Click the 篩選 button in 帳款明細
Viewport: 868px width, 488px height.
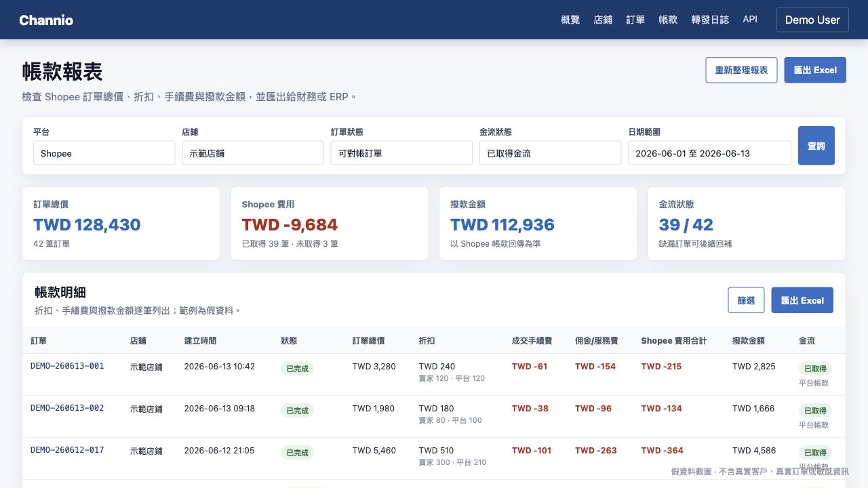(x=746, y=300)
